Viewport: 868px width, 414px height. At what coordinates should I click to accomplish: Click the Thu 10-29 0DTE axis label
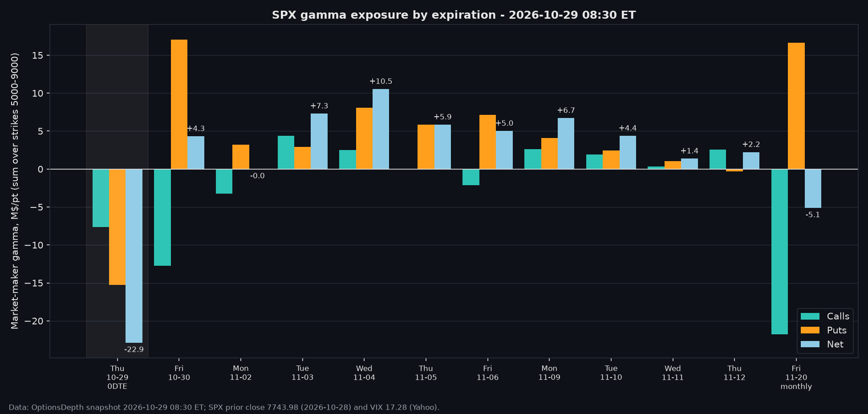coord(118,377)
